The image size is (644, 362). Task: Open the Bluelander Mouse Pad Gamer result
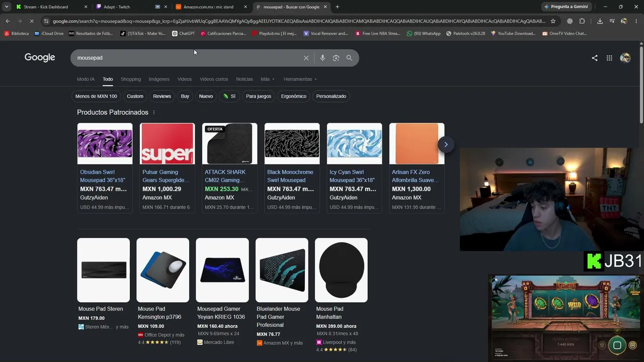(x=278, y=317)
